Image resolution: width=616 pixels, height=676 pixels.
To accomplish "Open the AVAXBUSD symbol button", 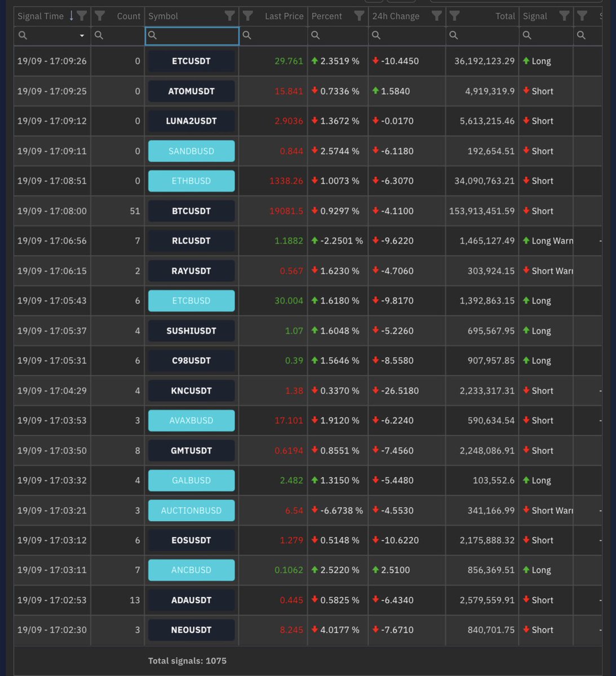I will pyautogui.click(x=191, y=420).
